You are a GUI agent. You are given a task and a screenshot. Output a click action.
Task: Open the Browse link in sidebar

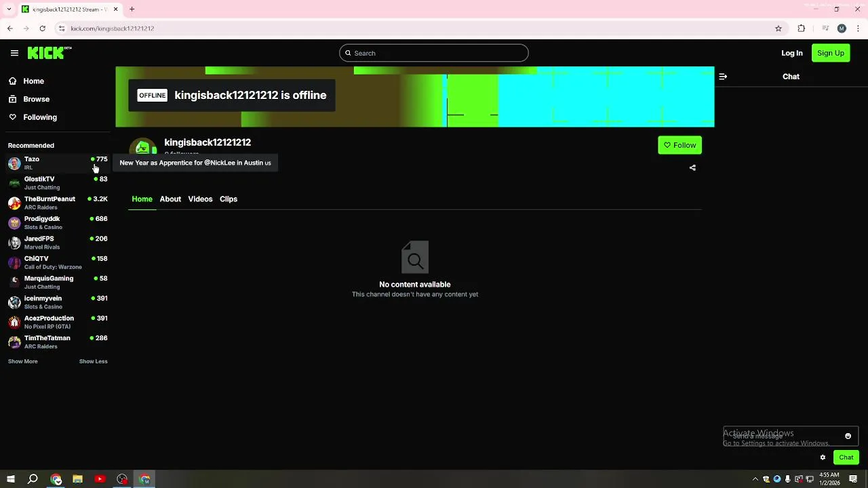click(37, 99)
